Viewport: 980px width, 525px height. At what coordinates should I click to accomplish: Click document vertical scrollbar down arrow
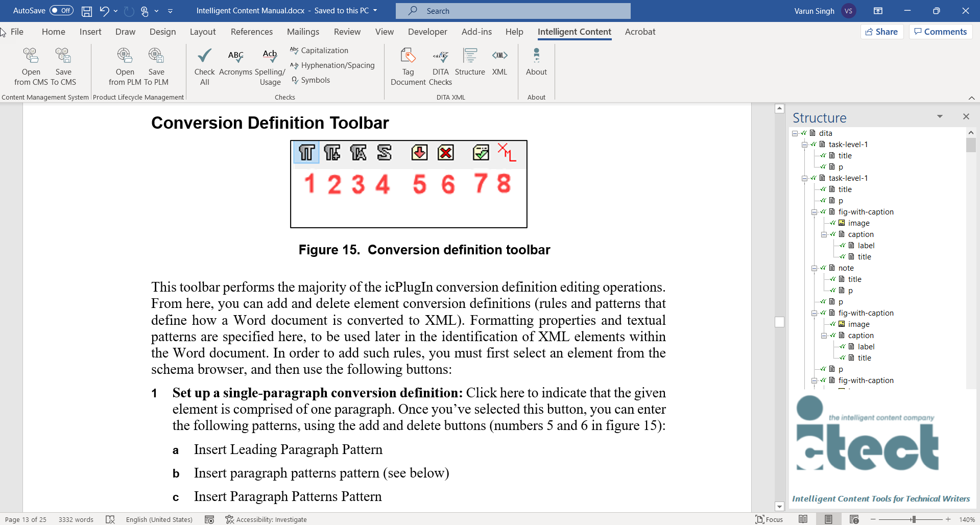pyautogui.click(x=779, y=507)
